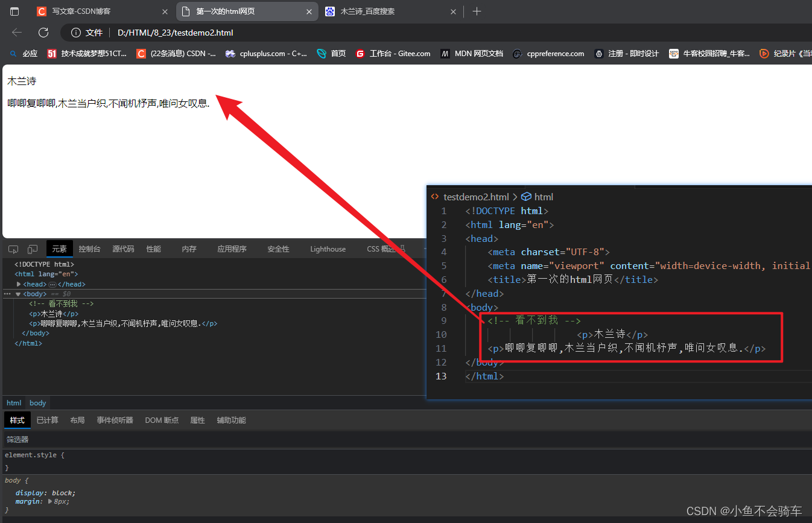The width and height of the screenshot is (812, 523).
Task: Open the 注册 - 即时设计 bookmark
Action: point(626,54)
